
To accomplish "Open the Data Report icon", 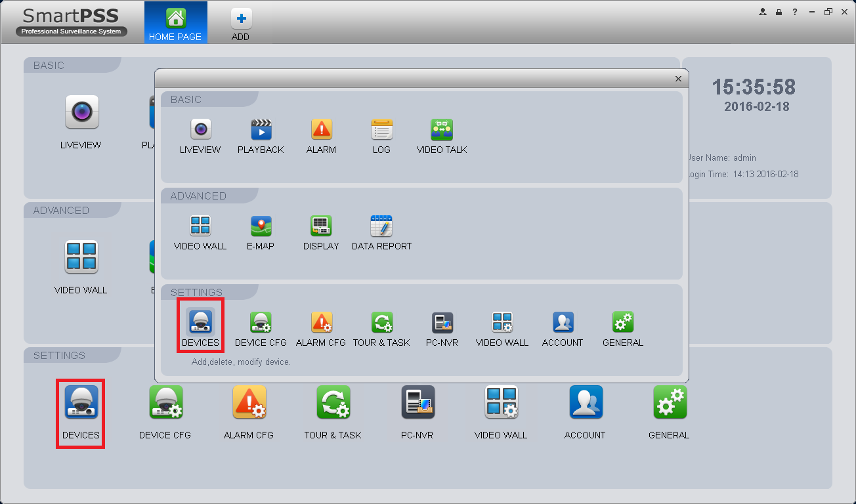I will [x=381, y=226].
